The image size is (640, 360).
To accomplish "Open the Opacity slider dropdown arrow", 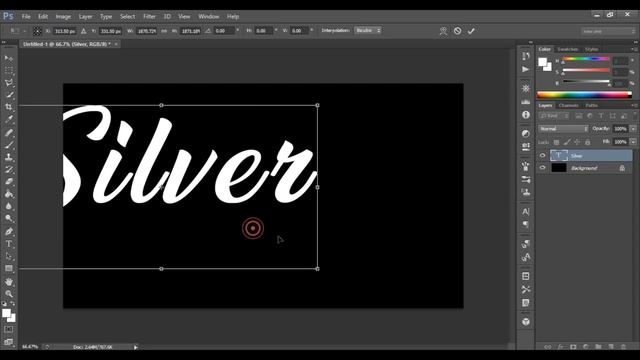I will pos(633,129).
